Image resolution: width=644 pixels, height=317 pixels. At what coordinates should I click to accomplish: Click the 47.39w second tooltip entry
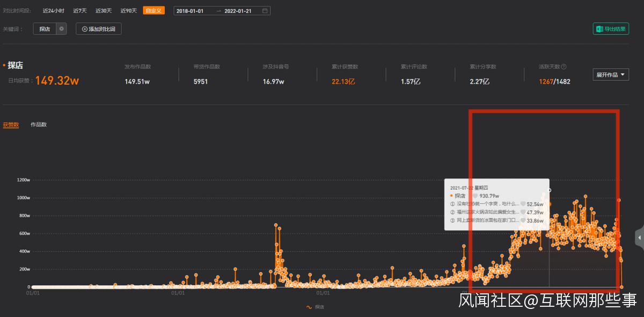coord(535,212)
